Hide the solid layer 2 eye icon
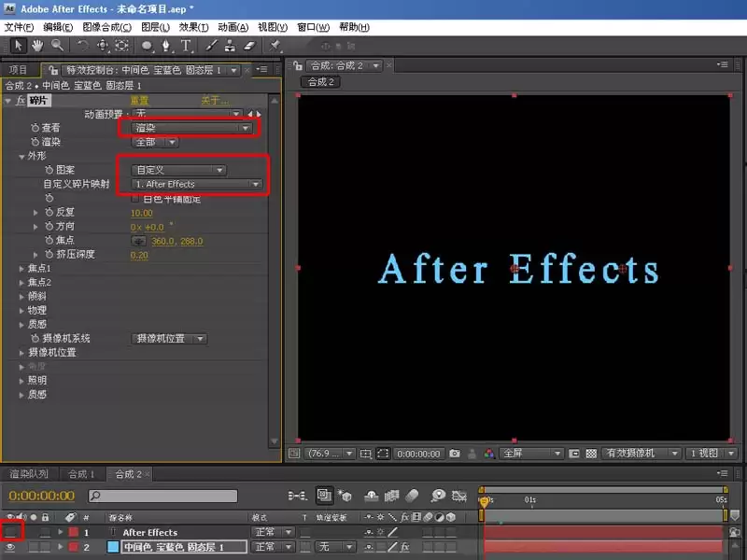This screenshot has width=747, height=560. pos(10,547)
